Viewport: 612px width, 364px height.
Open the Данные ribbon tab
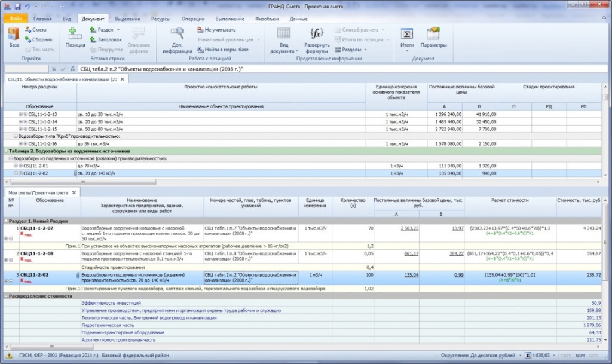(x=299, y=19)
